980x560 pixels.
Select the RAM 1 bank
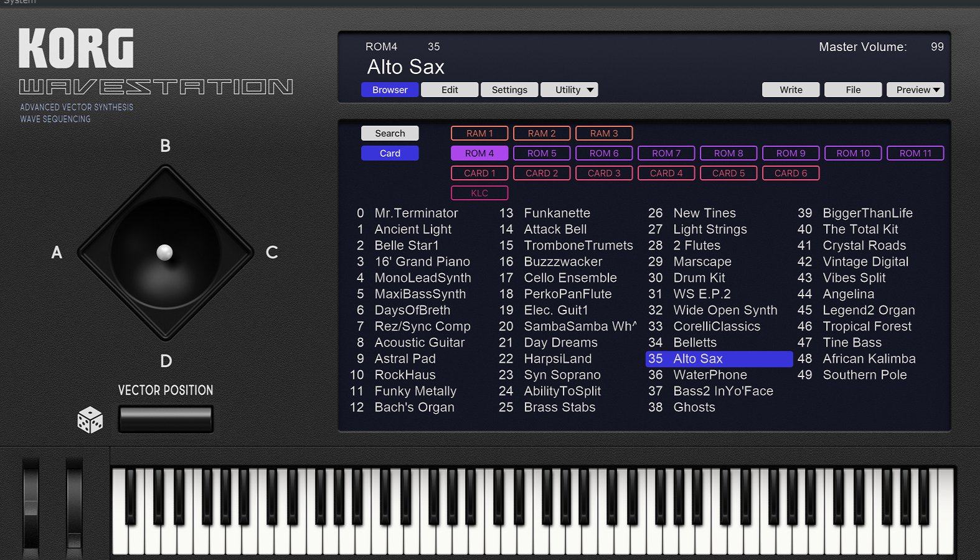coord(479,133)
